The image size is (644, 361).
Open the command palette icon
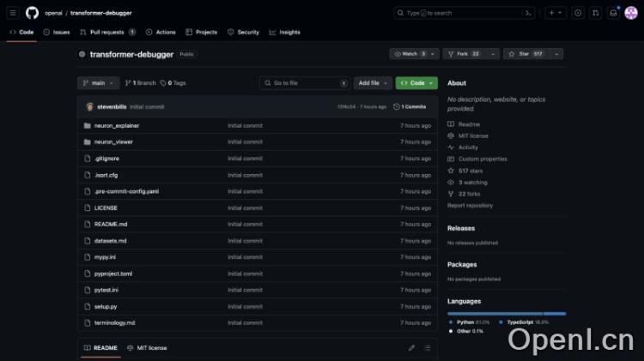(x=528, y=13)
